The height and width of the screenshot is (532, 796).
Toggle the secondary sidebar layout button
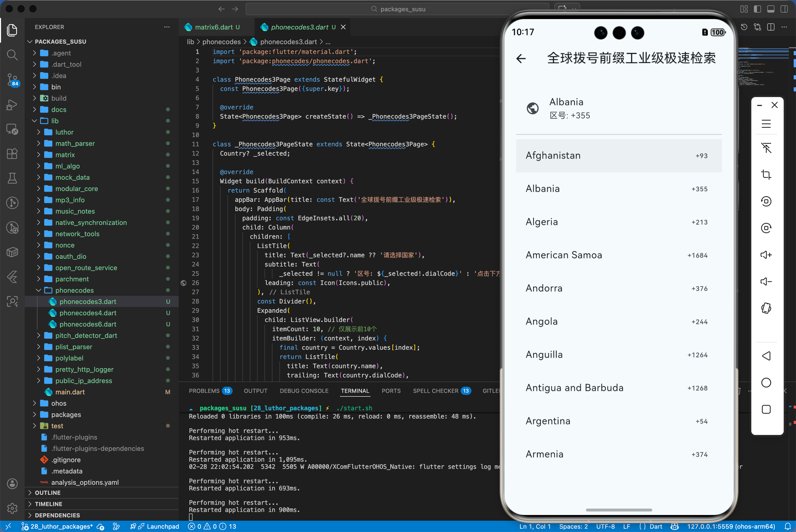click(784, 9)
